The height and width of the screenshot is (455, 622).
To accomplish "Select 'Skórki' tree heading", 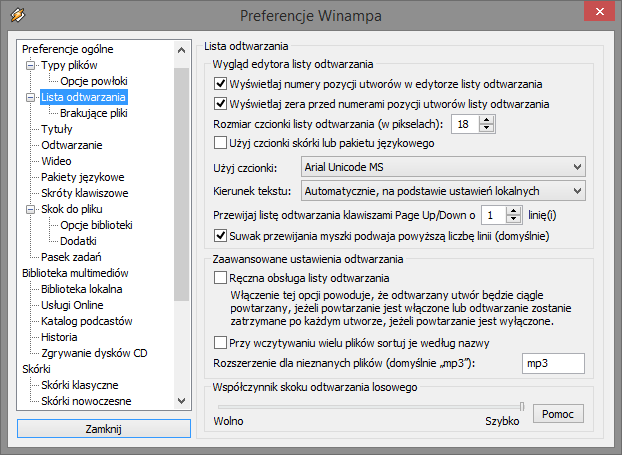I will [36, 369].
